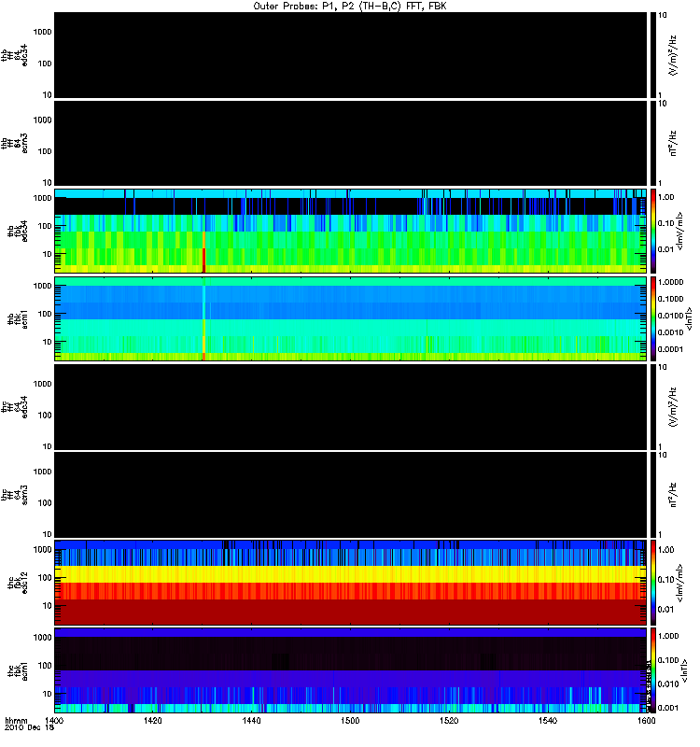Click inside the thb fft scm3 spectrogram panel

tap(350, 143)
